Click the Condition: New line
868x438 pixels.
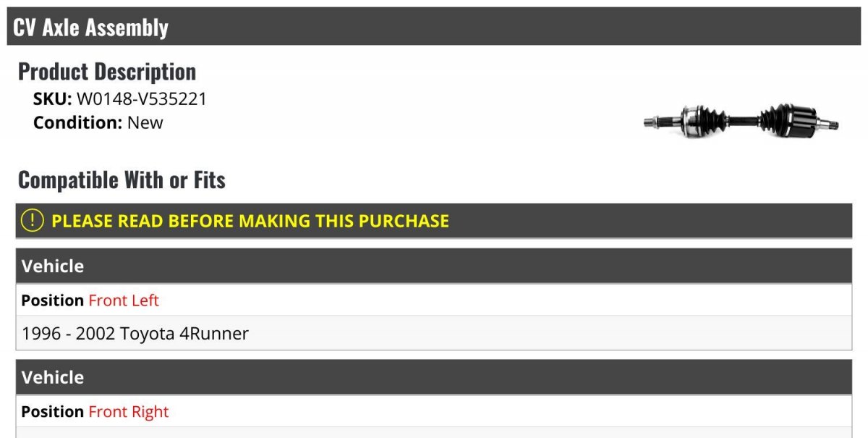click(98, 122)
